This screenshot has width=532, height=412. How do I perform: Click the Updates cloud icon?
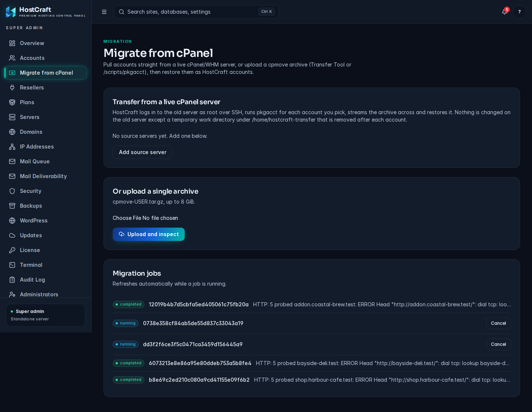point(12,235)
